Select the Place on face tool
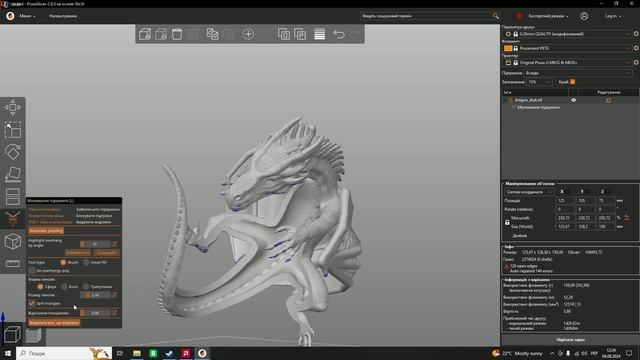The image size is (640, 360). point(13,174)
